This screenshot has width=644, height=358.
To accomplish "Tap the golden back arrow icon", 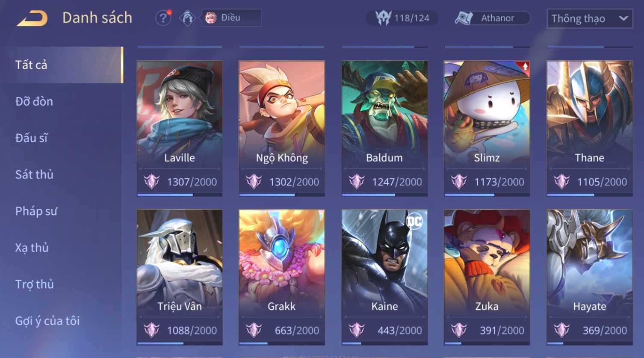I will coord(32,18).
